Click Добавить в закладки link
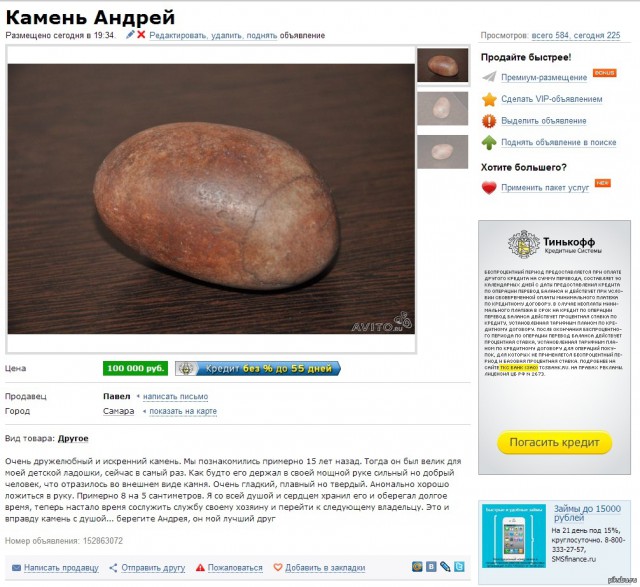This screenshot has width=640, height=587. click(x=325, y=568)
